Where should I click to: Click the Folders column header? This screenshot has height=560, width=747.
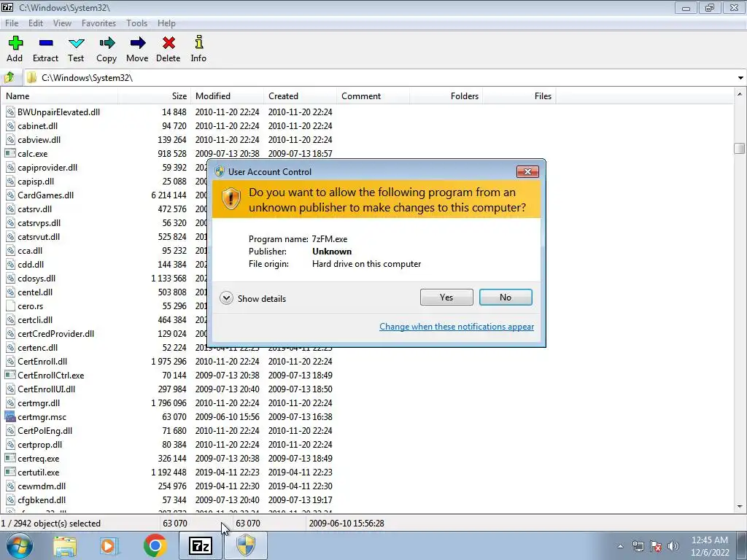pos(446,96)
